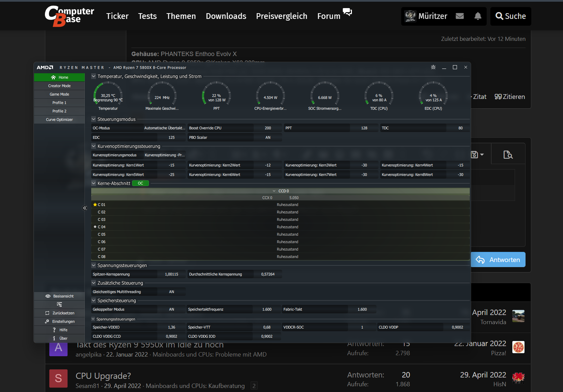Click the HisN user avatar
This screenshot has height=392, width=563.
click(518, 378)
